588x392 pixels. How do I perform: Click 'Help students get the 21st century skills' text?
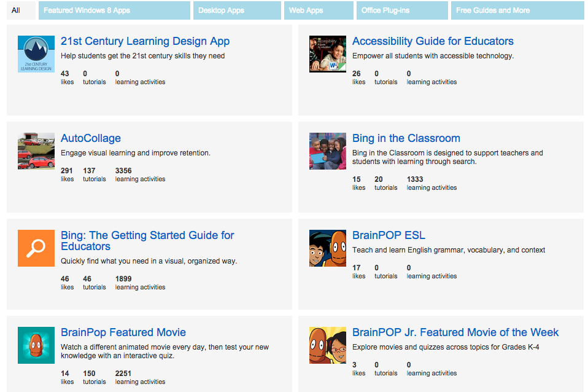click(143, 55)
